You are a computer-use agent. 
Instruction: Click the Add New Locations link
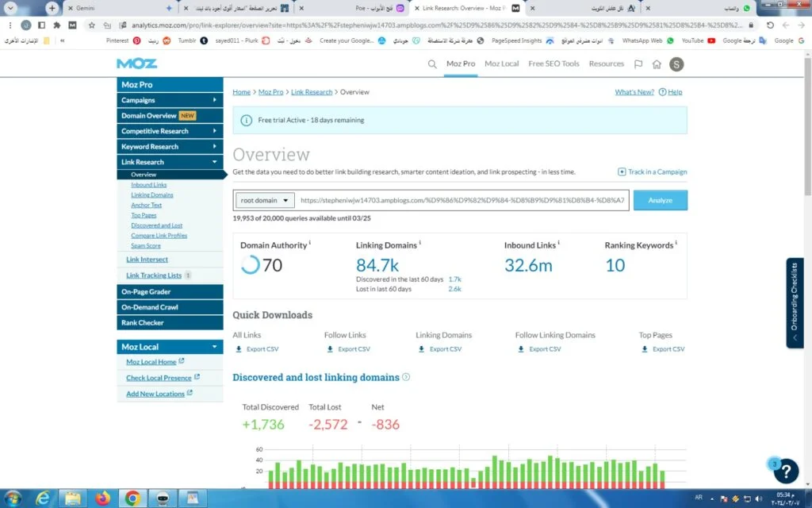(x=155, y=394)
